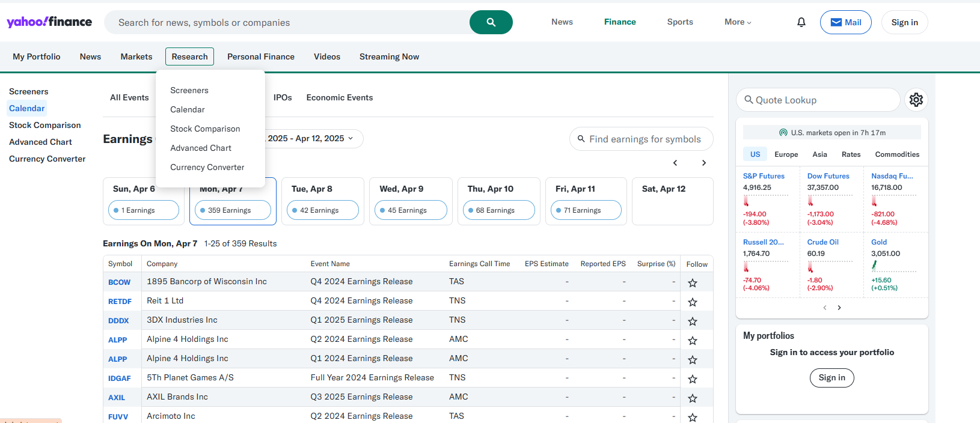This screenshot has width=980, height=423.
Task: Follow AXIL with the star icon
Action: click(x=693, y=398)
